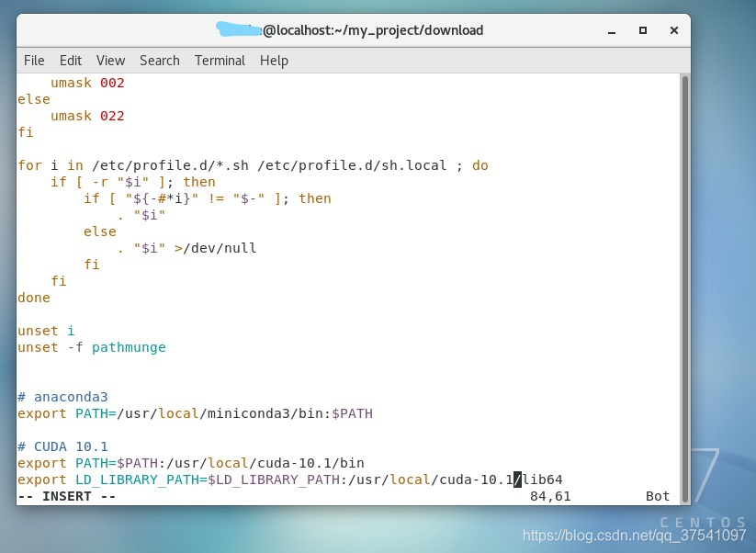
Task: Click the terminal vertical scrollbar
Action: [x=684, y=288]
